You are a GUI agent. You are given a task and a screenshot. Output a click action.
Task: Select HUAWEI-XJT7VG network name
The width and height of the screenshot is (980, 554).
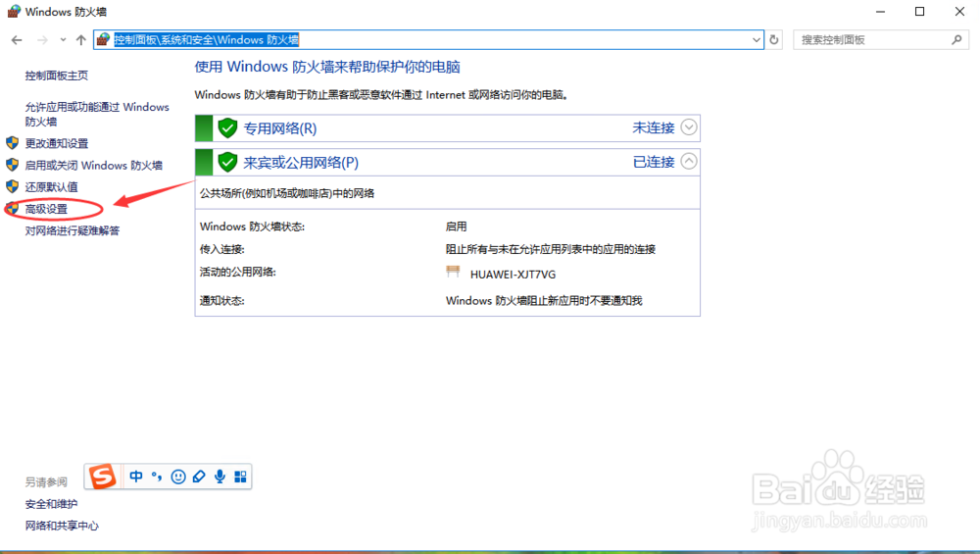click(x=513, y=275)
